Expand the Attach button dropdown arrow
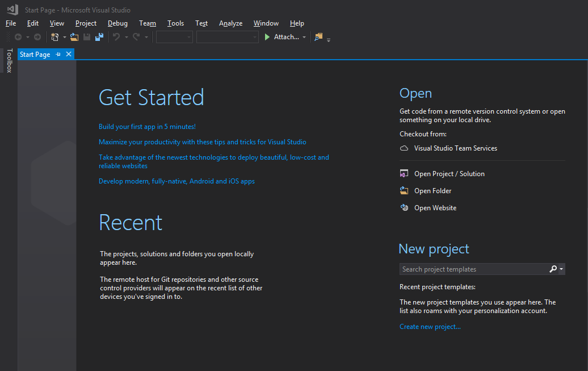Screen dimensions: 588x371 pyautogui.click(x=304, y=37)
